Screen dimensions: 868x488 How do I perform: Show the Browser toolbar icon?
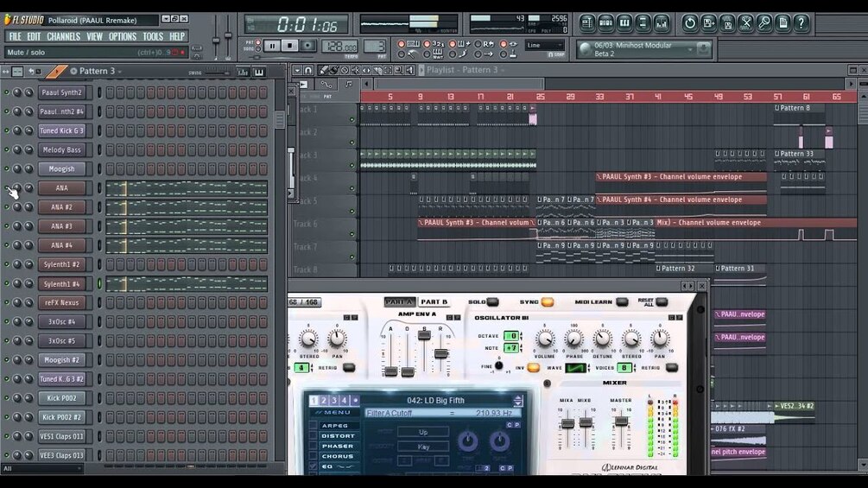pos(643,22)
